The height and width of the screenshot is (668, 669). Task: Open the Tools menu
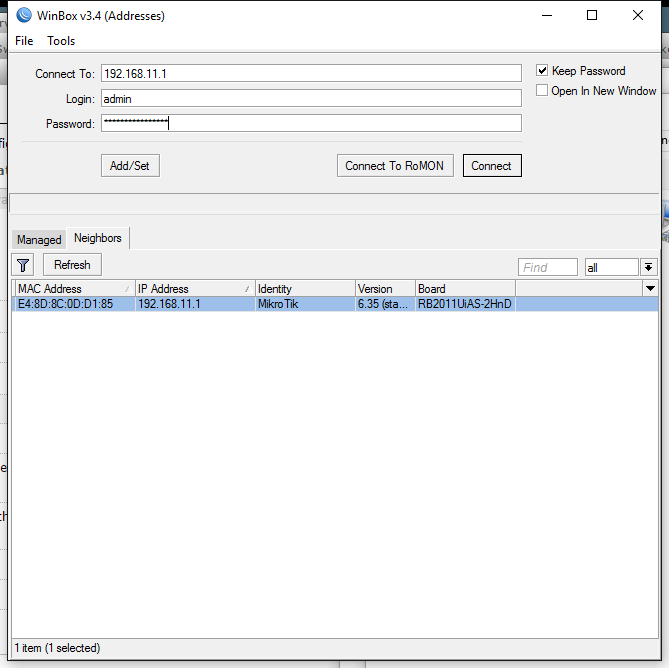point(61,41)
